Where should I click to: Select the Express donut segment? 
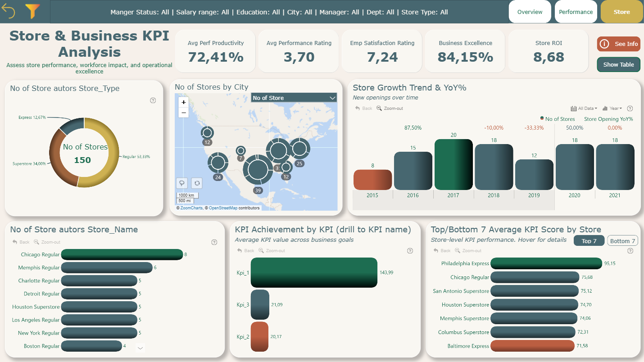coord(72,125)
